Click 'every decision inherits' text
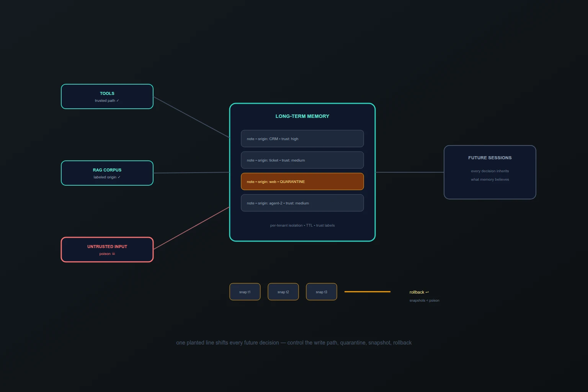The image size is (588, 392). 490,171
